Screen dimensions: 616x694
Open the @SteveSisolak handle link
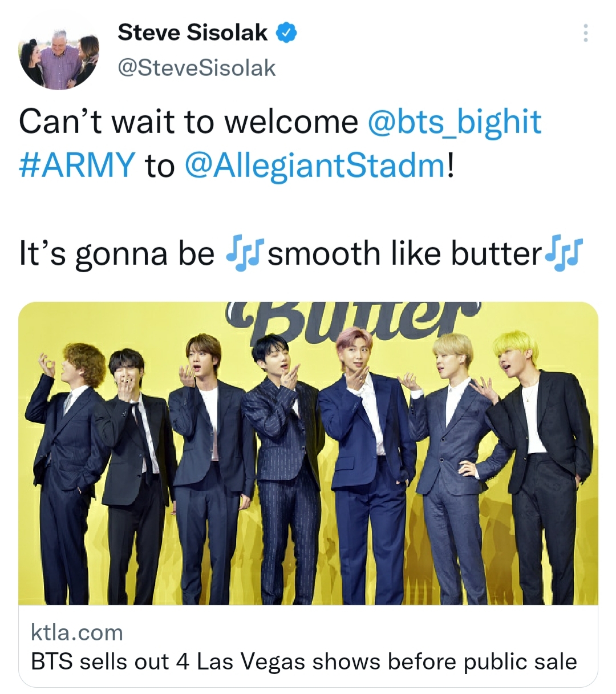click(x=196, y=68)
